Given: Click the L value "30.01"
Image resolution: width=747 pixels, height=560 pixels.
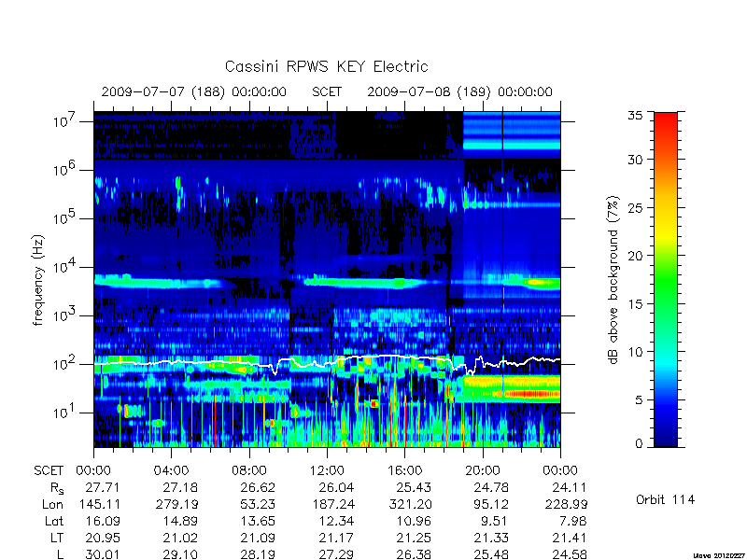Looking at the screenshot, I should point(103,554).
